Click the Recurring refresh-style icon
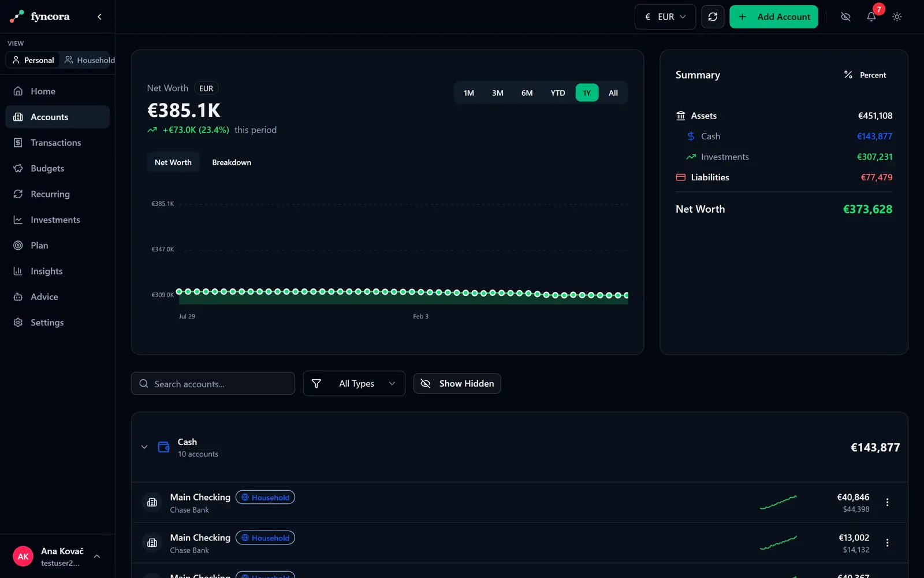924x578 pixels. (18, 194)
